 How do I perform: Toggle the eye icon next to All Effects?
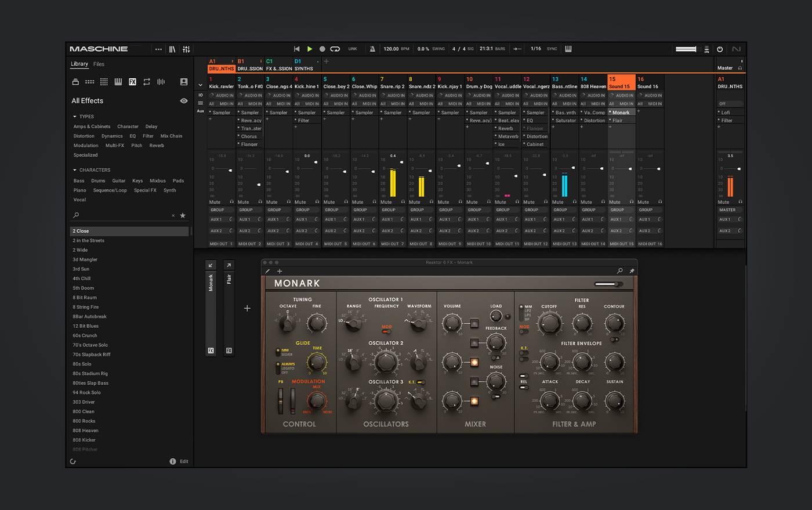[184, 101]
